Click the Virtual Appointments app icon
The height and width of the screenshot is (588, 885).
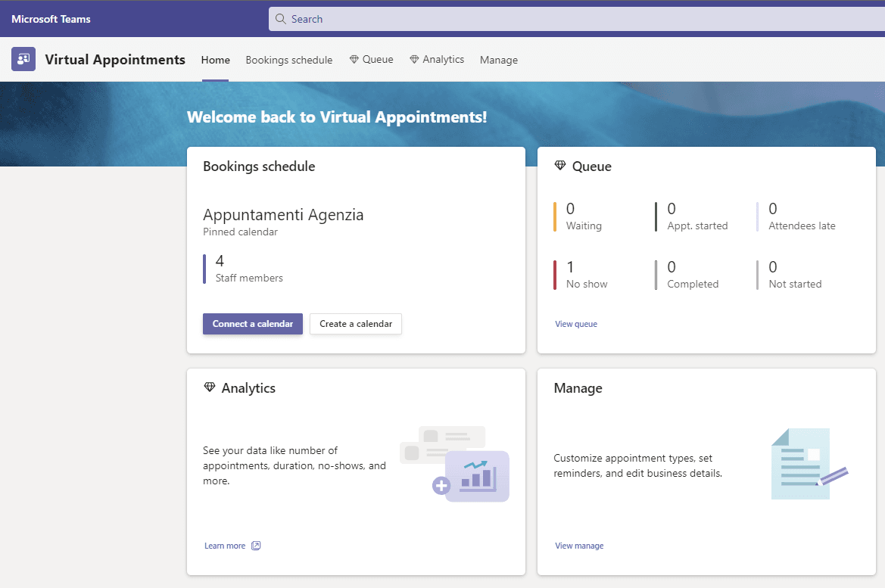pos(23,59)
